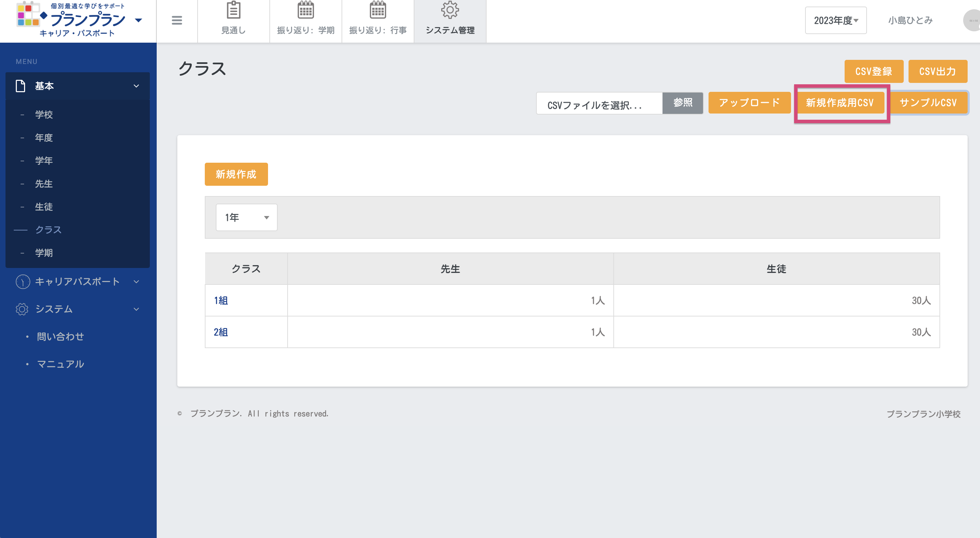Open 振り返り:行事 calendar icon

377,10
